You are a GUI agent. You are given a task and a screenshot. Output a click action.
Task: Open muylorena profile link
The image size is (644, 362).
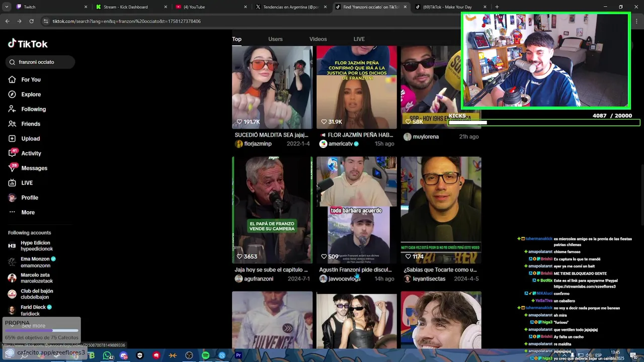click(421, 137)
